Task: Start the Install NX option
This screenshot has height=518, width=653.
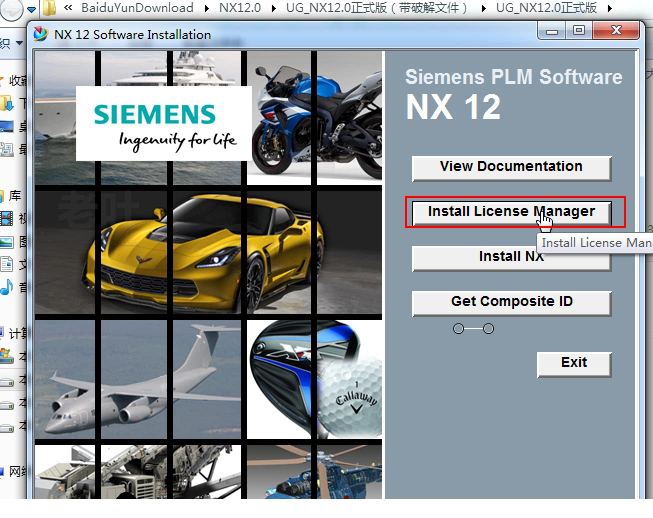Action: pos(511,258)
